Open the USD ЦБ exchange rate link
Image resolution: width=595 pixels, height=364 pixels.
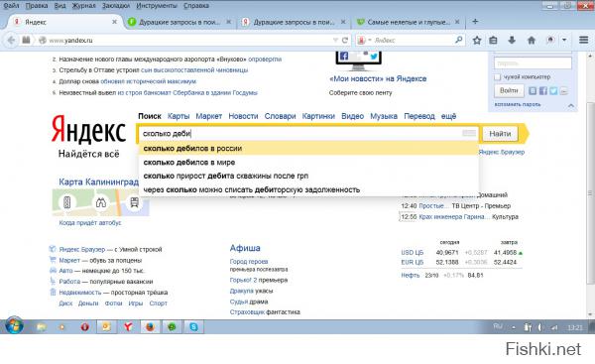point(412,252)
